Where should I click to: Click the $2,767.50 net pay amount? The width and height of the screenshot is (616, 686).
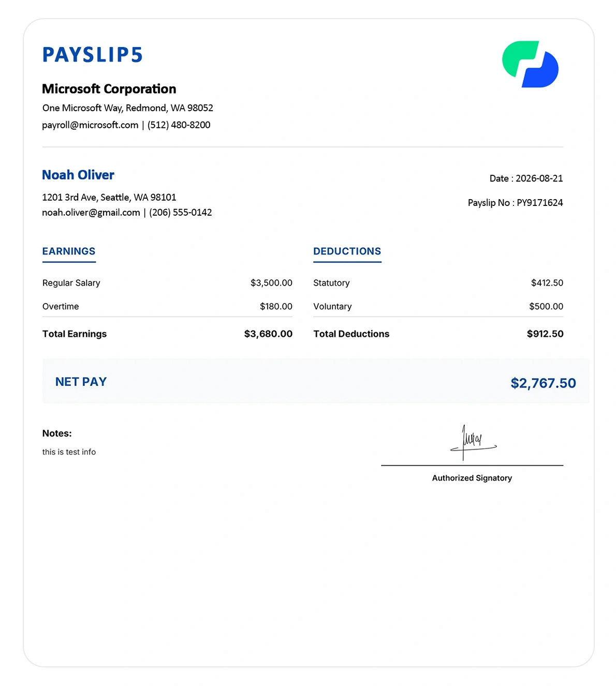543,383
